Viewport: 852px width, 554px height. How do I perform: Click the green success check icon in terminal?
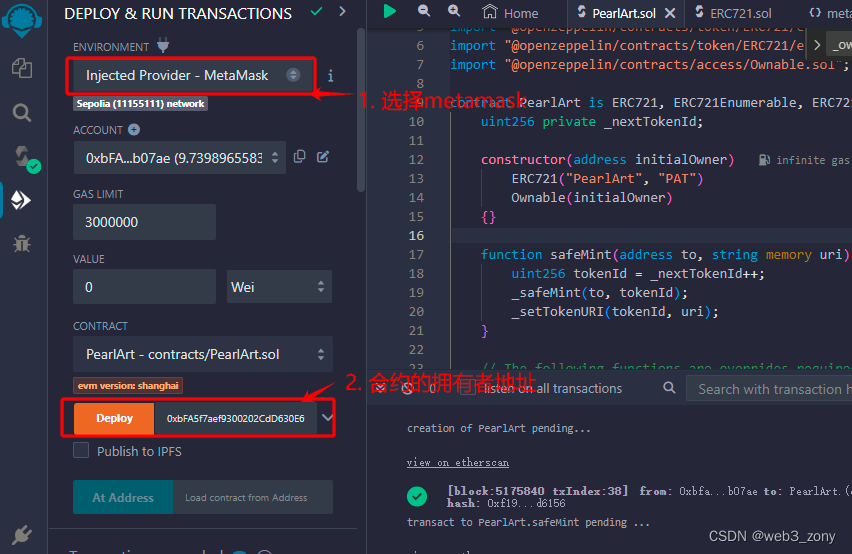pos(417,496)
